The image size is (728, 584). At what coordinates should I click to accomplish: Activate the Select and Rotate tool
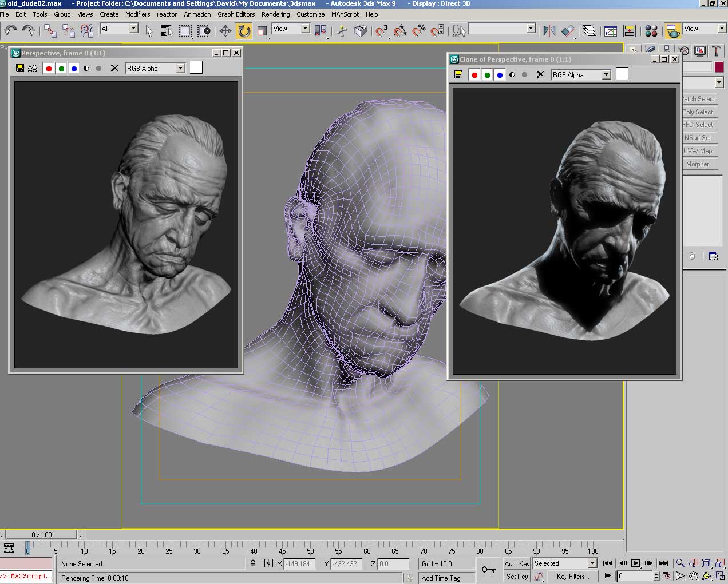pyautogui.click(x=244, y=30)
